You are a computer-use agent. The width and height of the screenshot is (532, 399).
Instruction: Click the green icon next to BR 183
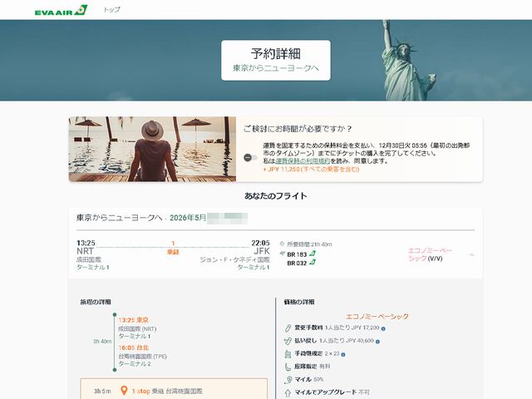[x=313, y=253]
